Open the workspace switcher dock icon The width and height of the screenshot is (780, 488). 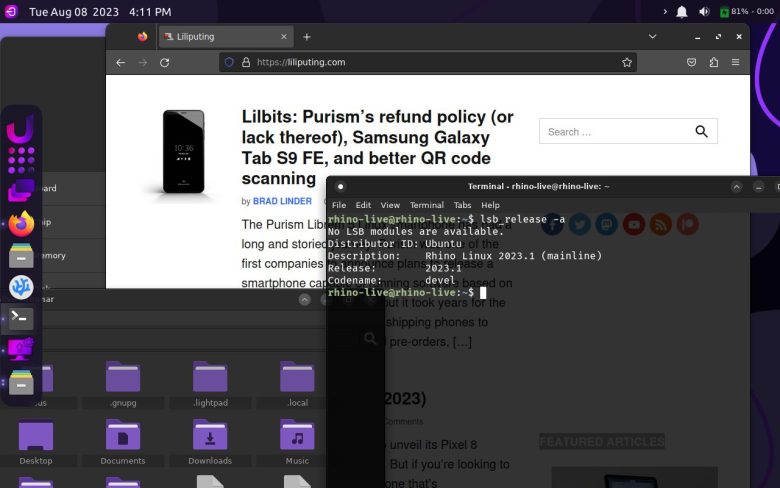tap(21, 191)
